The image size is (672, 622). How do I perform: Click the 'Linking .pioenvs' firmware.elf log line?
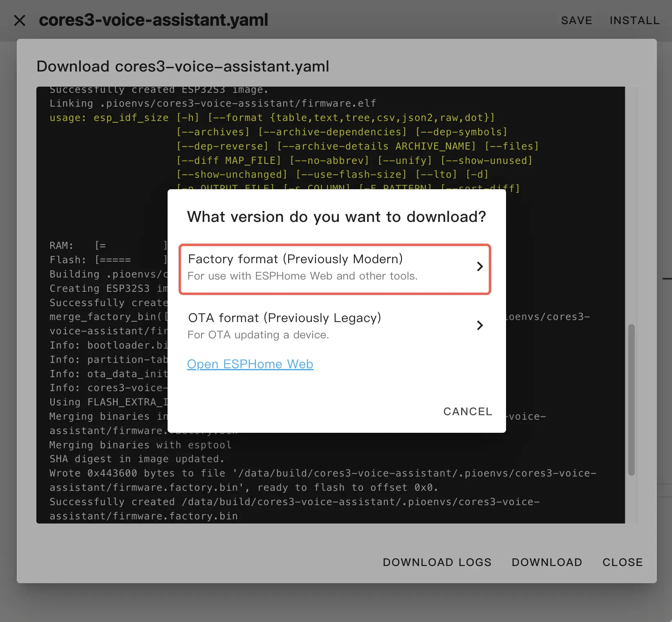pos(213,103)
